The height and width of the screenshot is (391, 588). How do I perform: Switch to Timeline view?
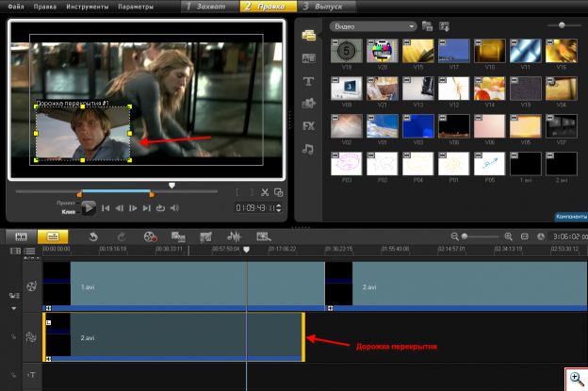(53, 236)
